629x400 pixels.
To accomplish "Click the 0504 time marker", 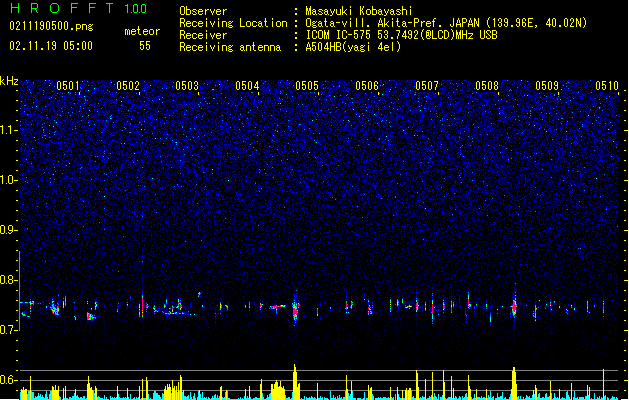I will click(x=248, y=86).
